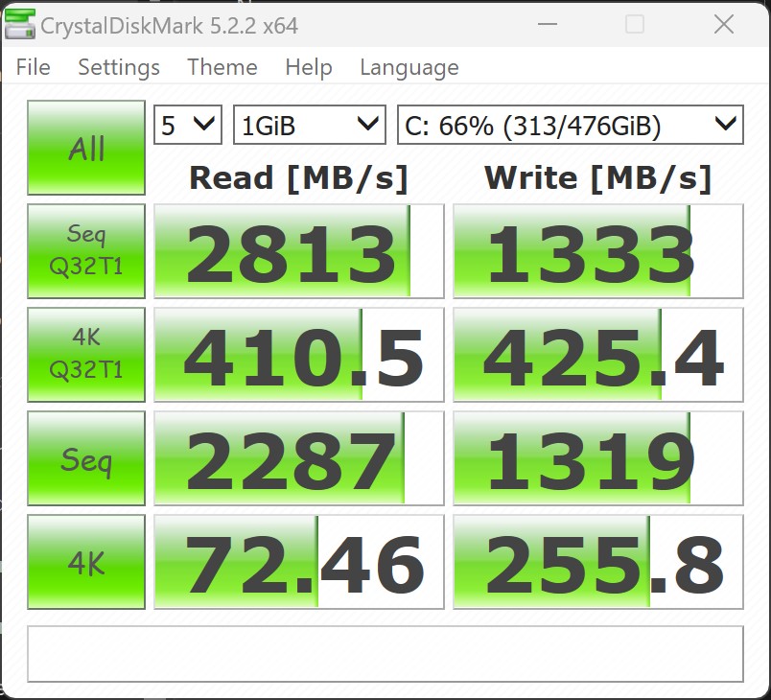The width and height of the screenshot is (771, 700).
Task: Start the Seq Q32T1 benchmark
Action: point(86,251)
